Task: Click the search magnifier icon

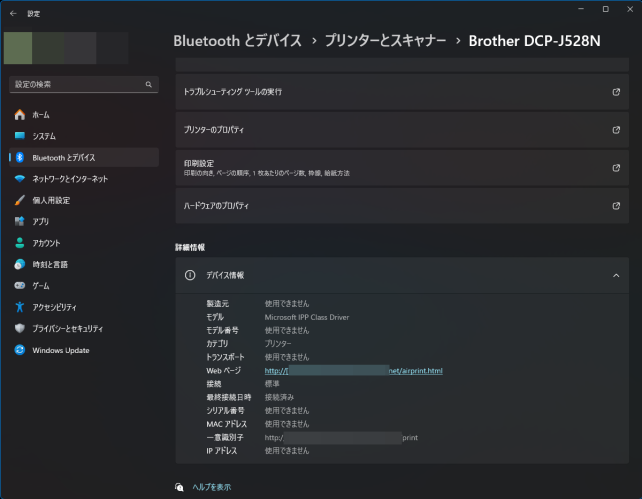Action: pos(149,84)
